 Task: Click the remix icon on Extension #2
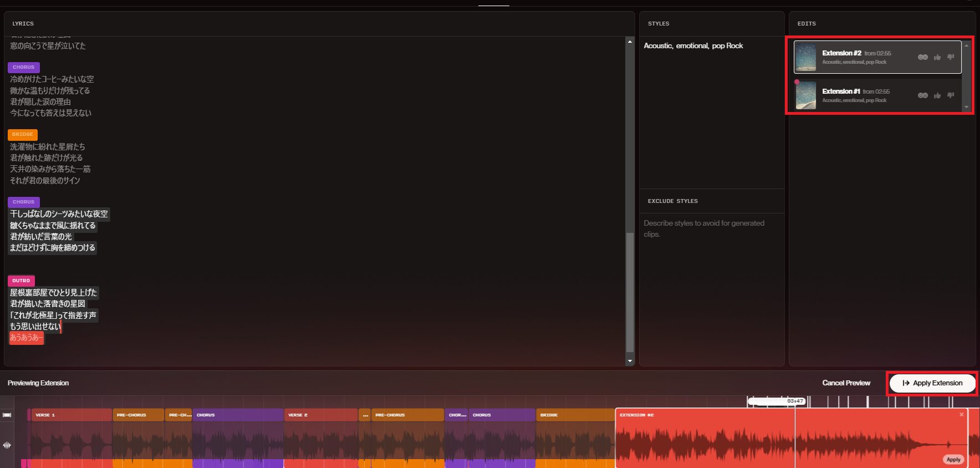(x=922, y=57)
